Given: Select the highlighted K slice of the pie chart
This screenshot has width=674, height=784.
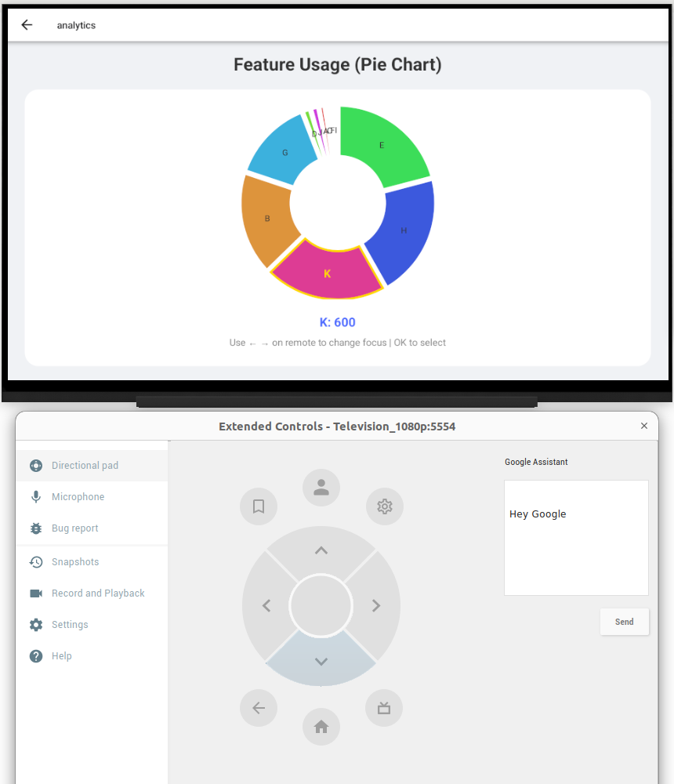Looking at the screenshot, I should pos(327,274).
